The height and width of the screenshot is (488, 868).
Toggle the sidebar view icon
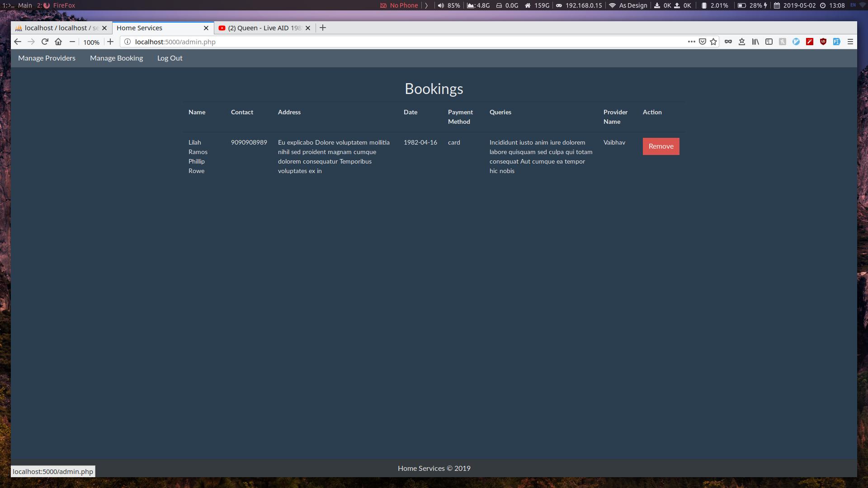click(769, 42)
